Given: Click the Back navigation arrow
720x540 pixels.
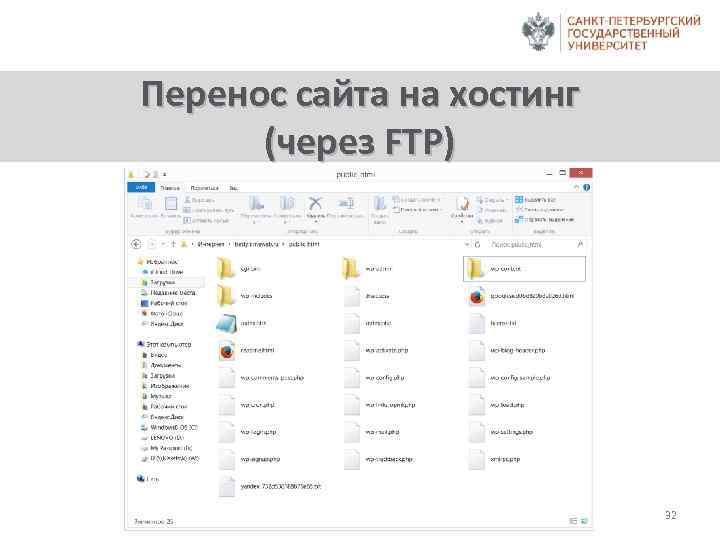Looking at the screenshot, I should 136,244.
